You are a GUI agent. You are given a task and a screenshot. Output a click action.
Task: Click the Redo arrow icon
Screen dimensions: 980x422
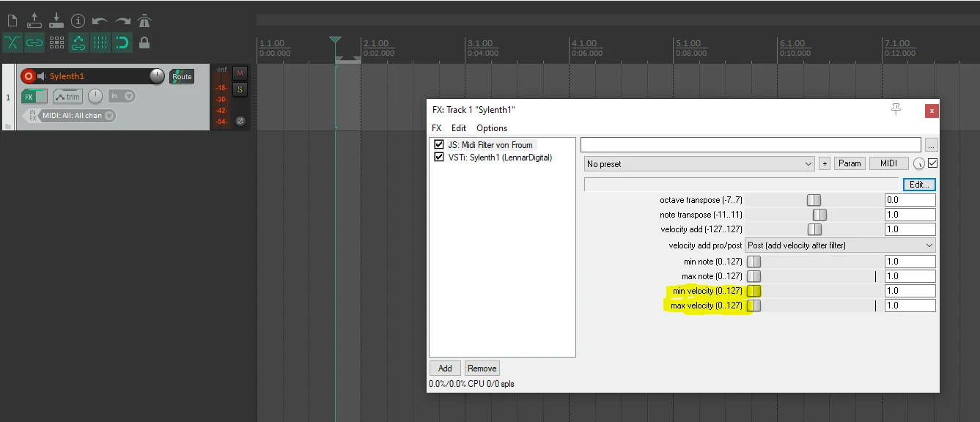[x=122, y=21]
